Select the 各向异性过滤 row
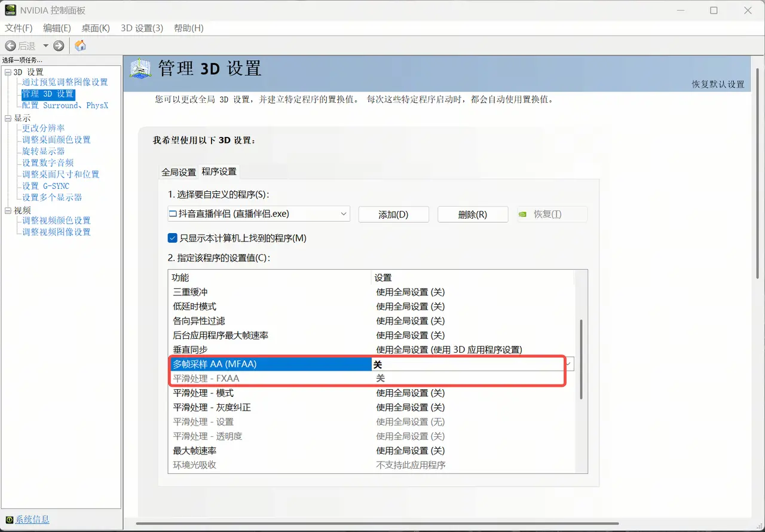The image size is (765, 532). (x=371, y=321)
